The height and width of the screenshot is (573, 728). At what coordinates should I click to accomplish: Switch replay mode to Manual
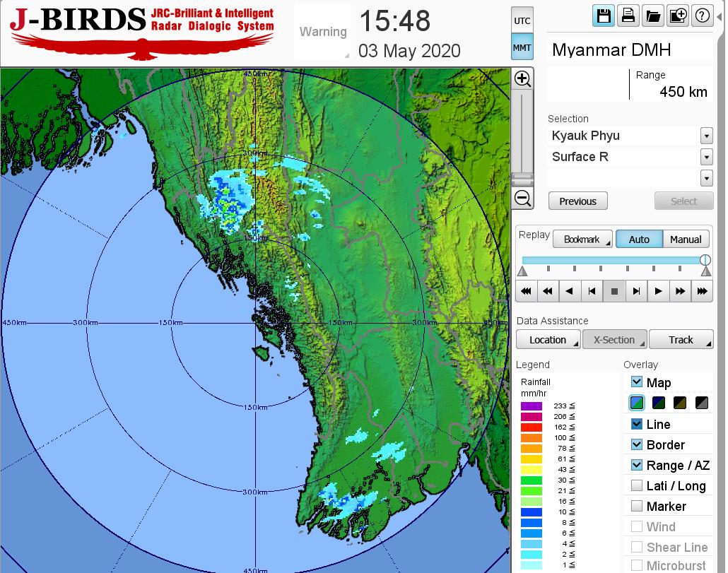pyautogui.click(x=685, y=240)
